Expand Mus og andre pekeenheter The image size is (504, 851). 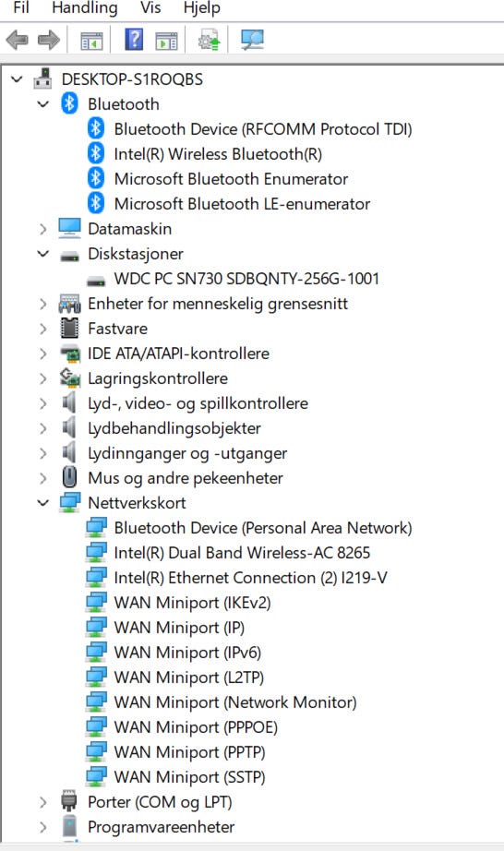pos(43,479)
